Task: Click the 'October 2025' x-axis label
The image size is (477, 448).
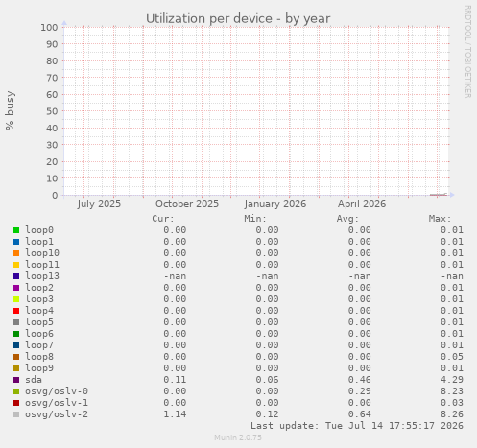Action: pos(187,204)
